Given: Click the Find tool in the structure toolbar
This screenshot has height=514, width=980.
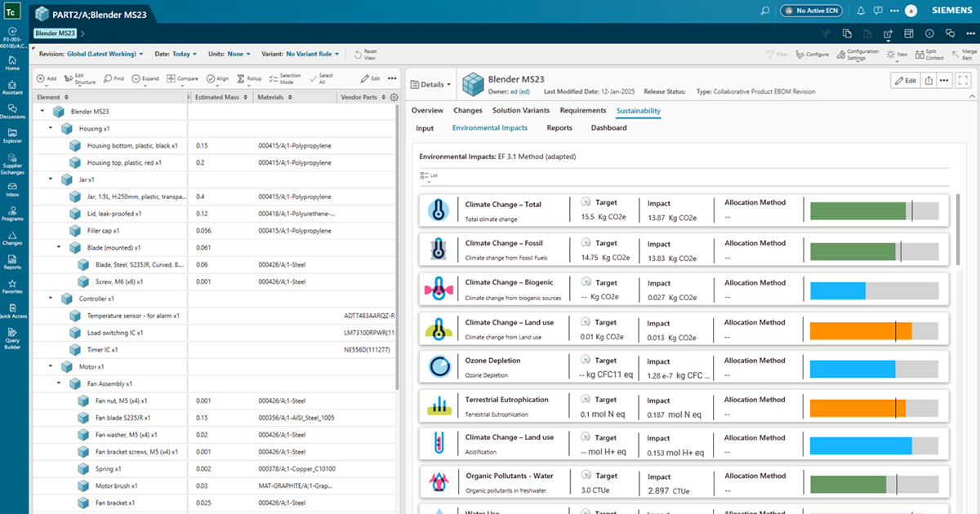Looking at the screenshot, I should click(x=114, y=78).
